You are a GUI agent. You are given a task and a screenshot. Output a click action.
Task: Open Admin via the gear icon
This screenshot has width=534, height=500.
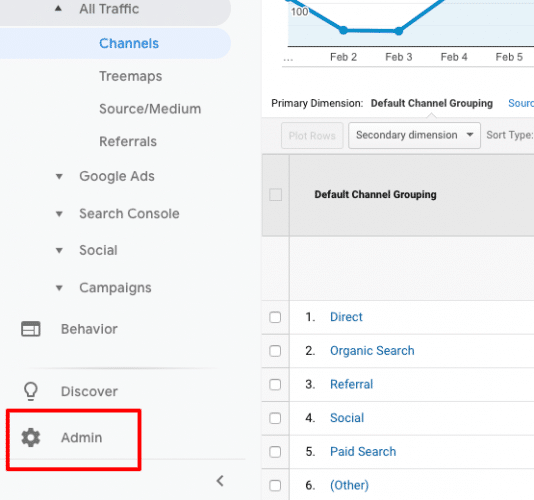[31, 438]
